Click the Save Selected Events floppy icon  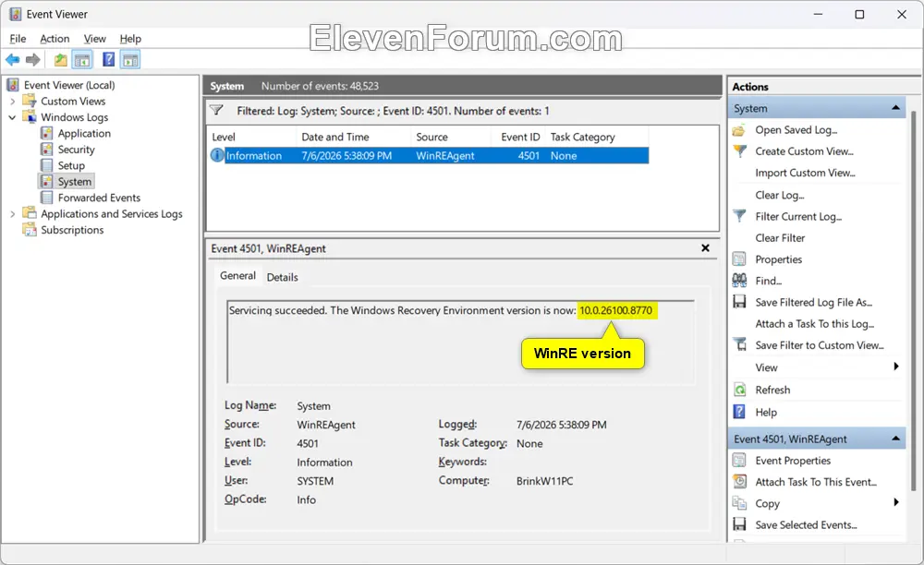[x=739, y=524]
